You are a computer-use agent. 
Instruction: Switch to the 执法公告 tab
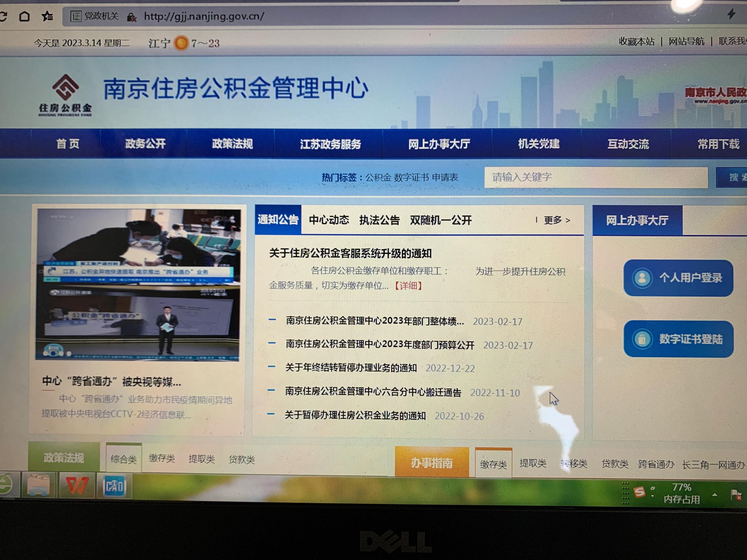pos(379,220)
